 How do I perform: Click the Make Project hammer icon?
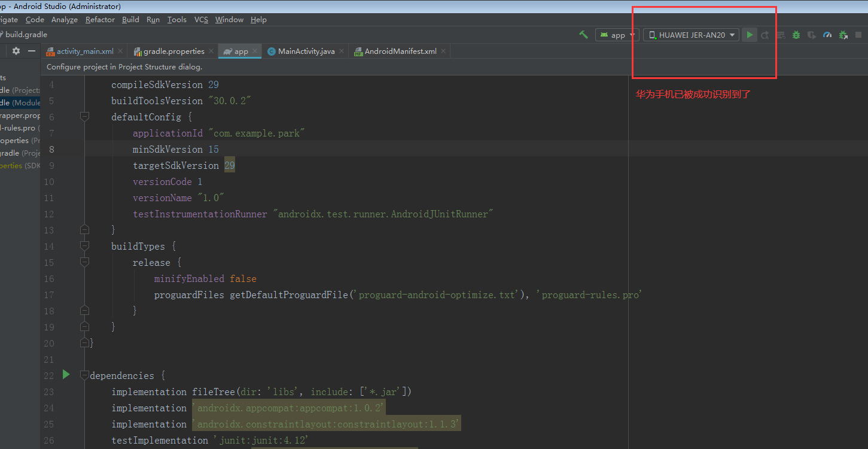pyautogui.click(x=583, y=35)
